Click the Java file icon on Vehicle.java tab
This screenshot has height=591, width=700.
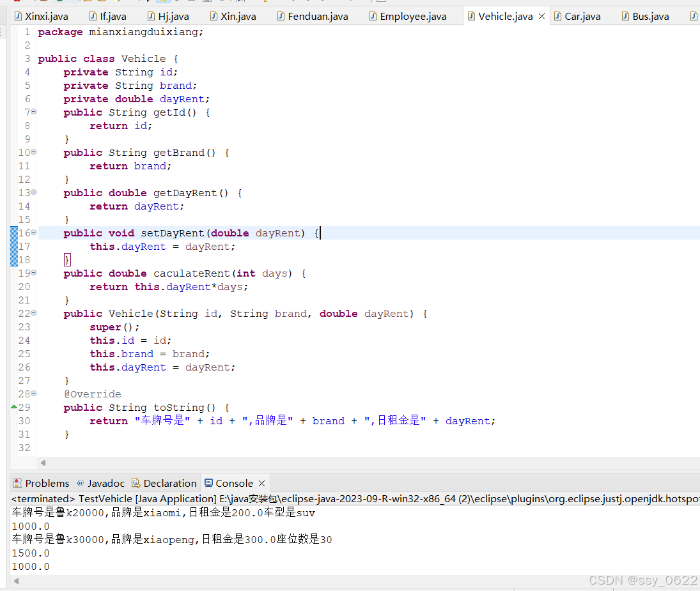pos(471,17)
